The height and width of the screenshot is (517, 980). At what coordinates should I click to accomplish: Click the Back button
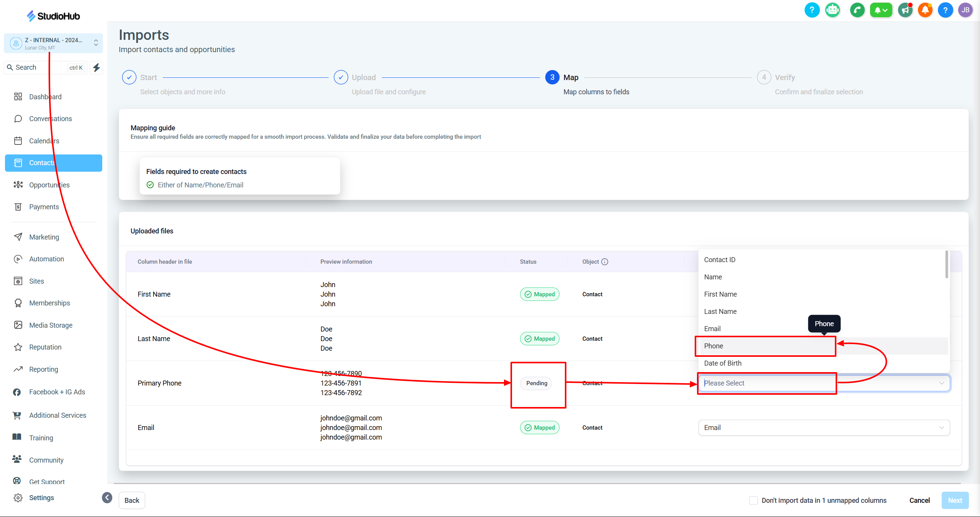coord(132,500)
